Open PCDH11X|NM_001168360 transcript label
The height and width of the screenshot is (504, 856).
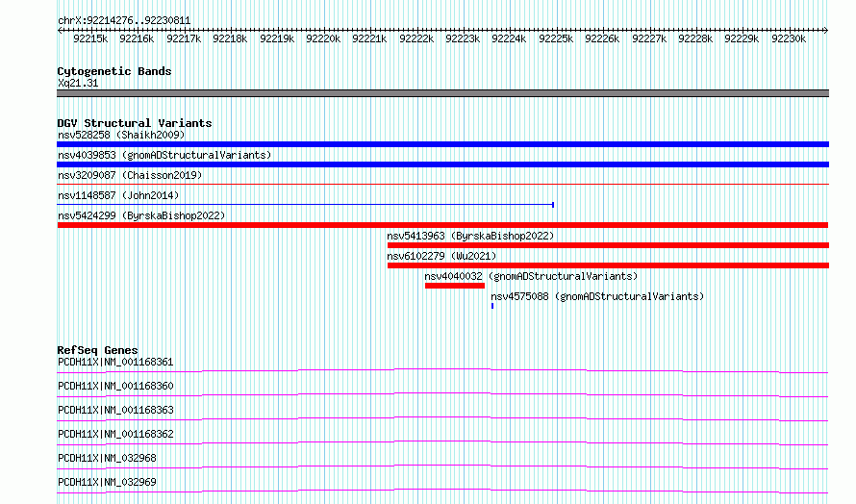pos(115,386)
